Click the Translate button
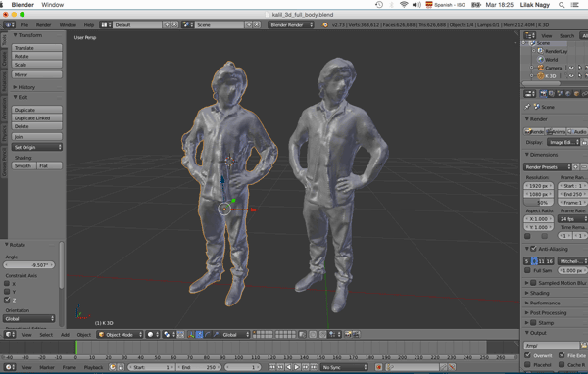The image size is (588, 374). (x=37, y=48)
